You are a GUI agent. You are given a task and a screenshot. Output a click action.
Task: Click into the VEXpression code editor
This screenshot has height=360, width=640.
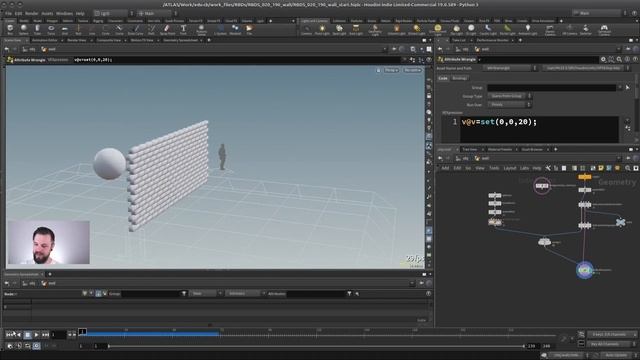539,129
